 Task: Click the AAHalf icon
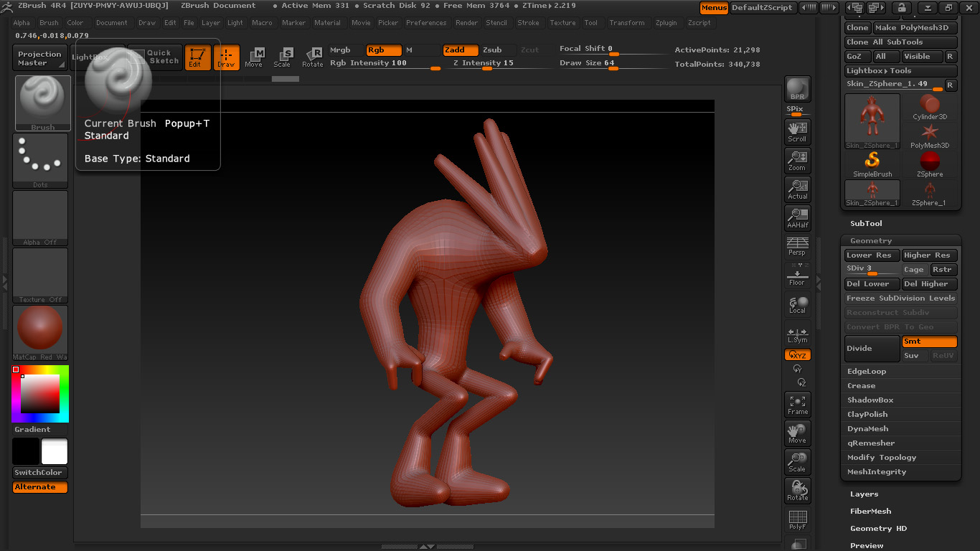797,218
